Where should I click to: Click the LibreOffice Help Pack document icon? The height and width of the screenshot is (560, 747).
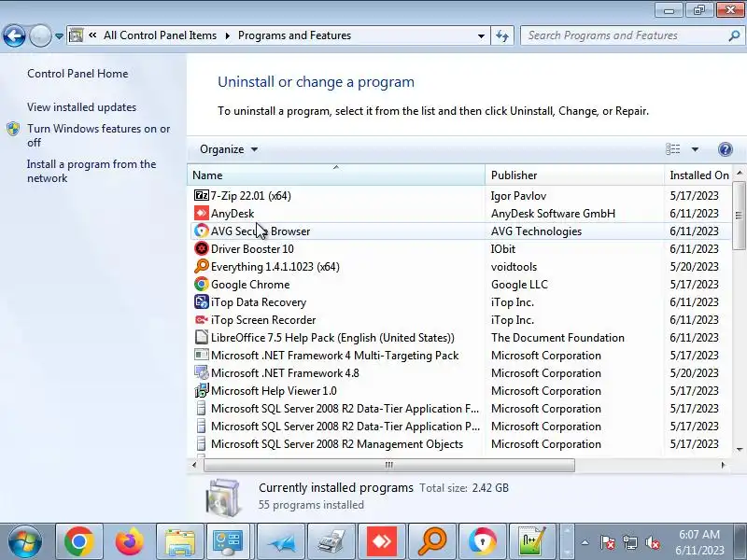[x=202, y=337]
